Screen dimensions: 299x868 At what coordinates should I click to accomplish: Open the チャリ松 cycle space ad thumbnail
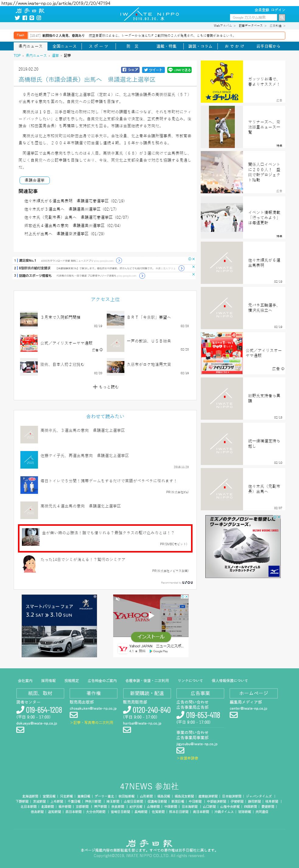pos(222,81)
